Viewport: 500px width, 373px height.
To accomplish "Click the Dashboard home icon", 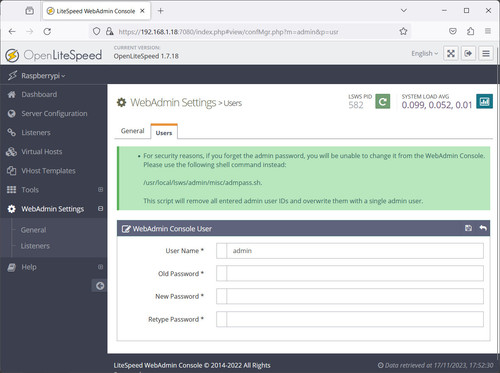I will click(x=12, y=95).
